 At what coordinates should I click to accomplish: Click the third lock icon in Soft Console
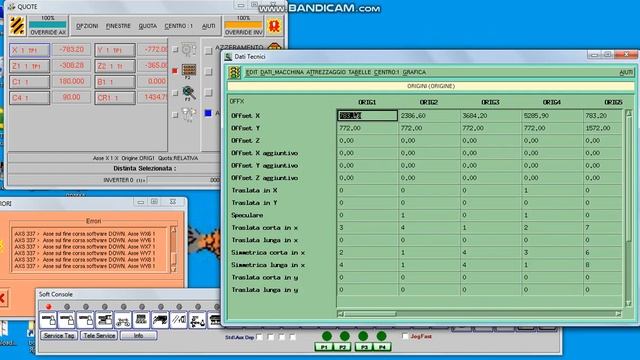point(86,320)
